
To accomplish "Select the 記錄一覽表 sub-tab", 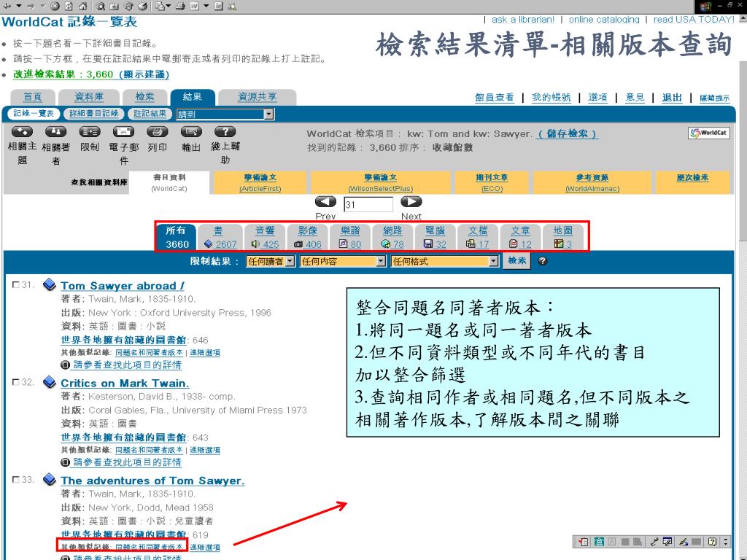I will click(34, 113).
